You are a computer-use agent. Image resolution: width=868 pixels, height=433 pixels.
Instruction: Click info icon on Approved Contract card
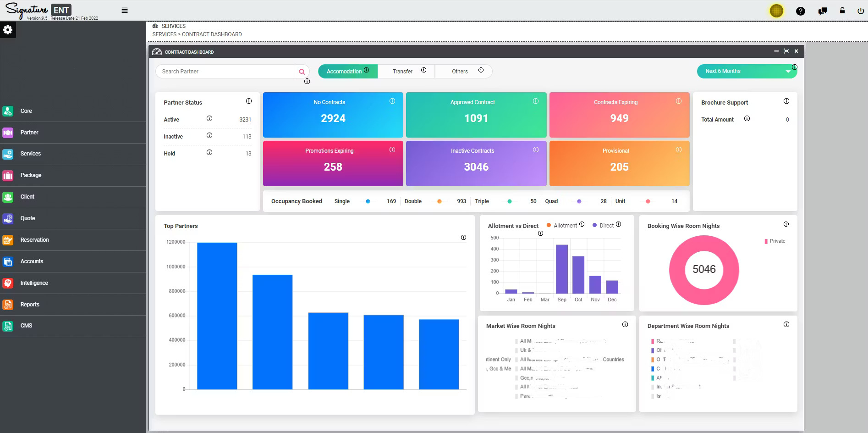coord(535,101)
